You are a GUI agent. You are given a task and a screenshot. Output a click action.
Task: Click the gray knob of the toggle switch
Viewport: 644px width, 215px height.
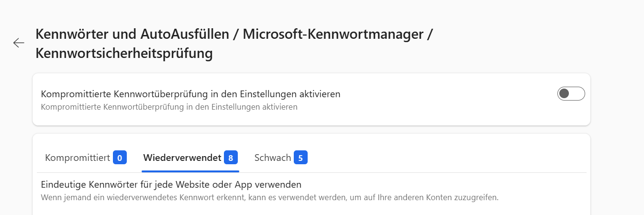pos(565,94)
